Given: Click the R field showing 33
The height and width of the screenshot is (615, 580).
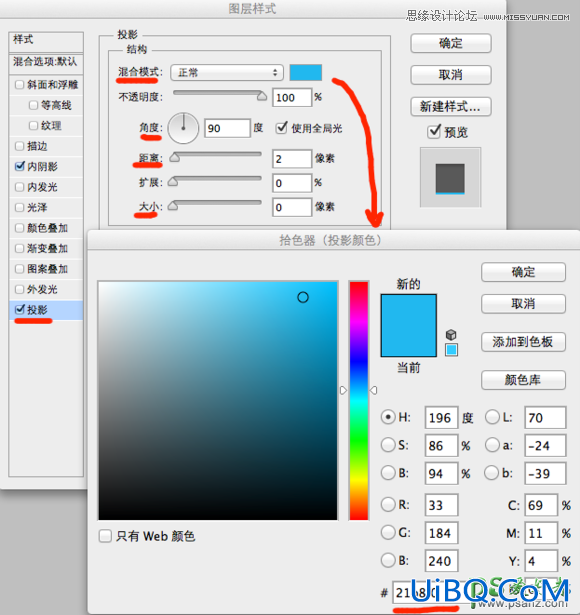Looking at the screenshot, I should coord(441,505).
